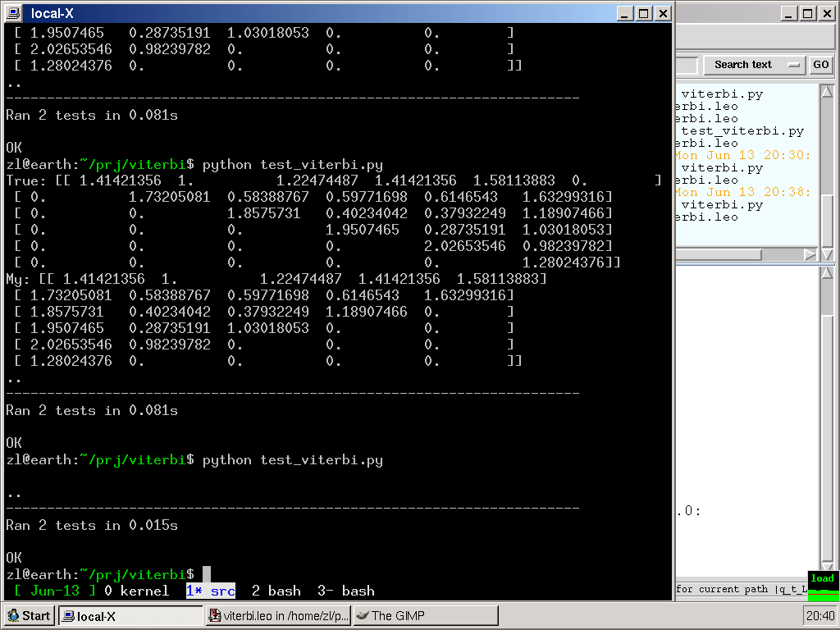Click the clock showing 20:40
840x630 pixels.
click(x=820, y=615)
